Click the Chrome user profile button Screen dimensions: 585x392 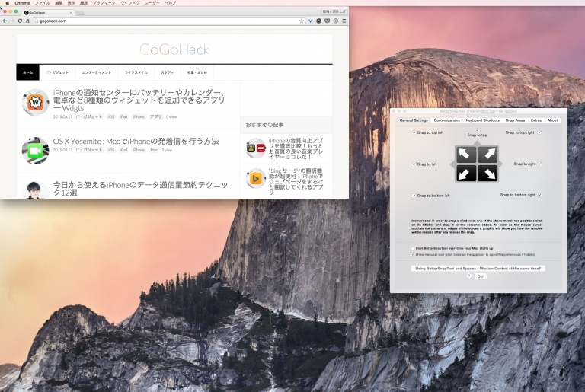tap(334, 11)
